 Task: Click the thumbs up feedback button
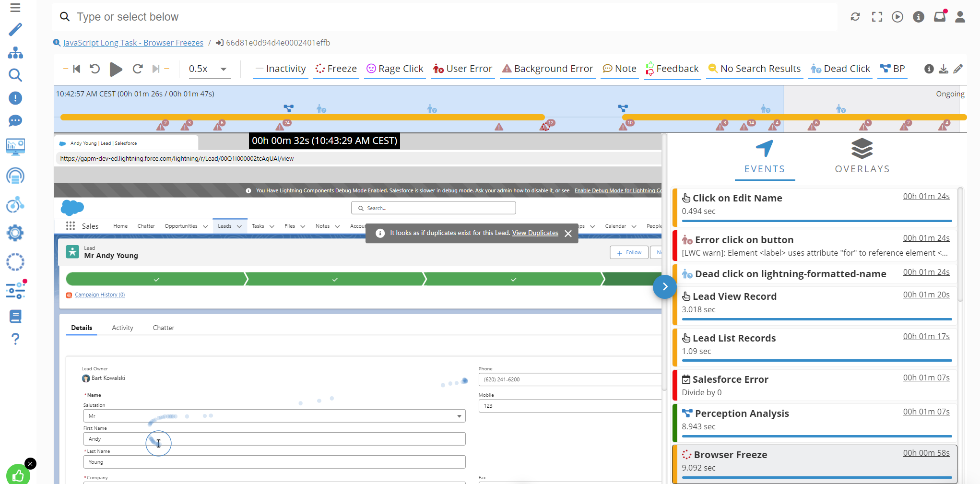click(18, 475)
